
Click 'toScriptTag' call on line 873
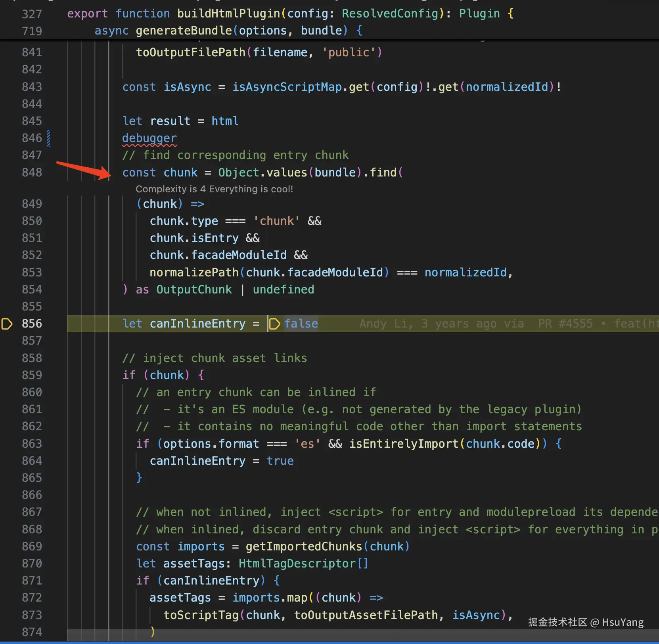[x=201, y=615]
